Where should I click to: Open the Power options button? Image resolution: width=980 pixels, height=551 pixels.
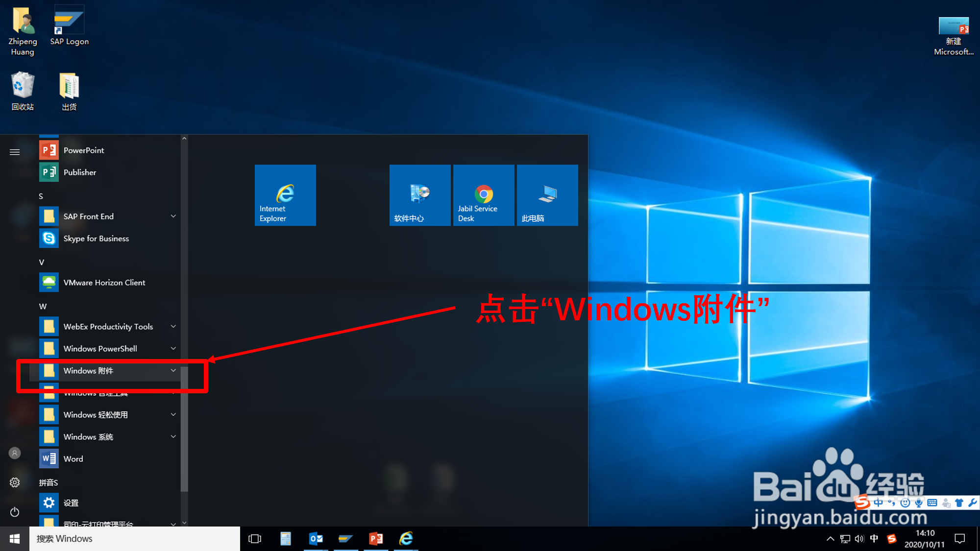15,512
